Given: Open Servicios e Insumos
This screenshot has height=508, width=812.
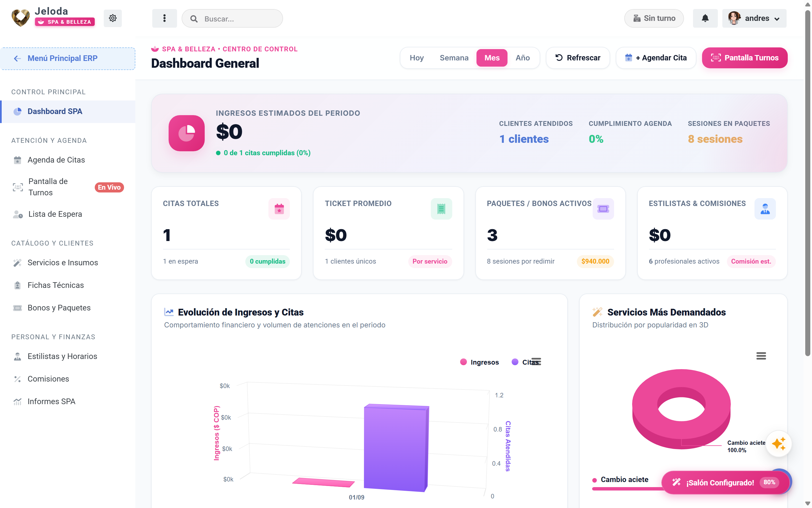Looking at the screenshot, I should 68,263.
